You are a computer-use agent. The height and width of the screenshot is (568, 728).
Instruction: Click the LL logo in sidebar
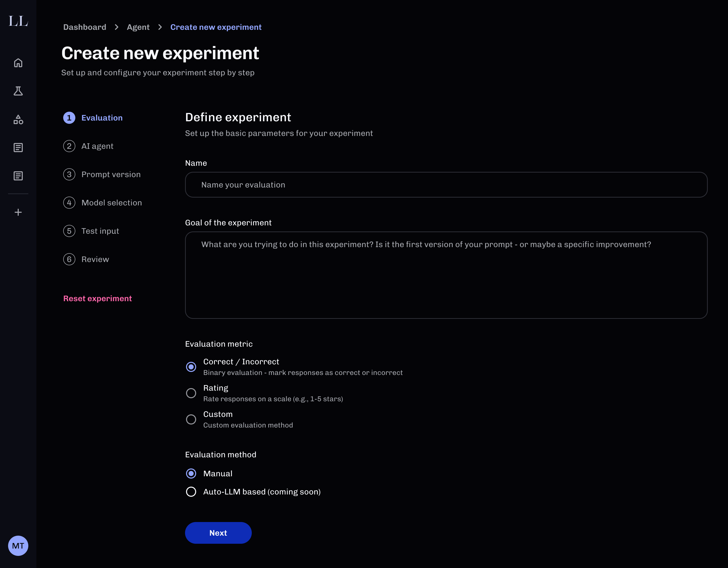click(x=18, y=21)
